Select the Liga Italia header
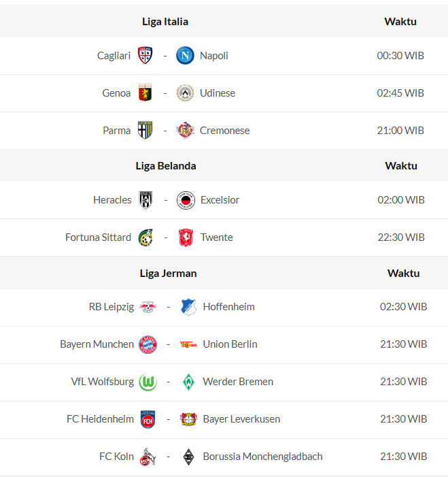 click(165, 22)
